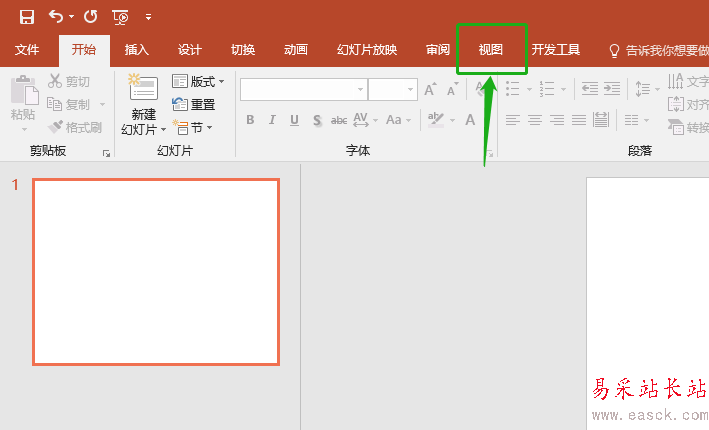
Task: Open the 剪贴板 dialog launcher
Action: pyautogui.click(x=106, y=154)
